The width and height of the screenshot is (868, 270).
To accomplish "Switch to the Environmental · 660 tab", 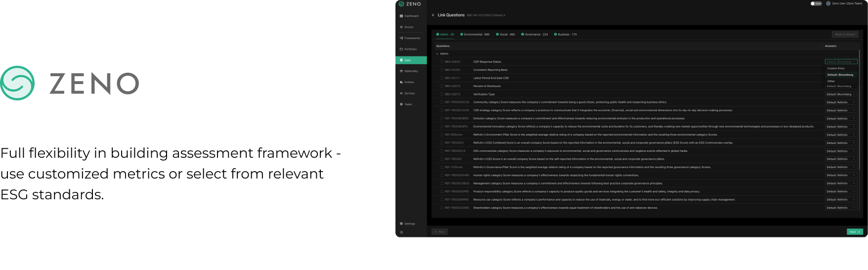I will (x=475, y=35).
